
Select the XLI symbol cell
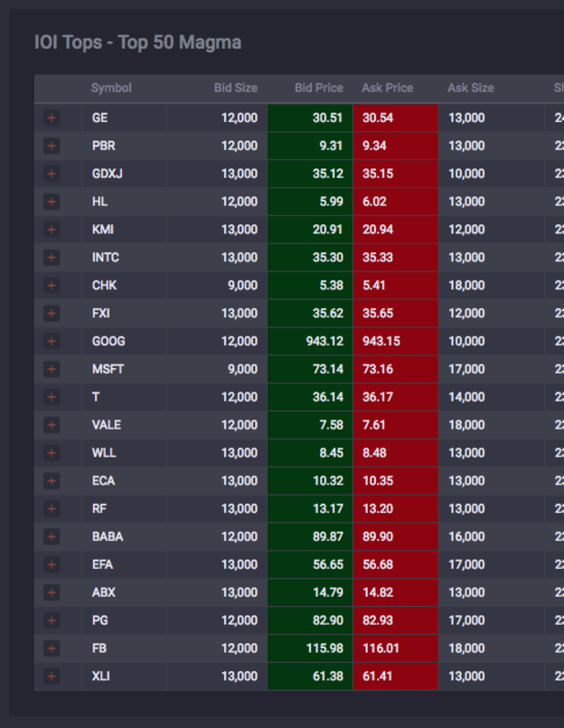point(124,676)
